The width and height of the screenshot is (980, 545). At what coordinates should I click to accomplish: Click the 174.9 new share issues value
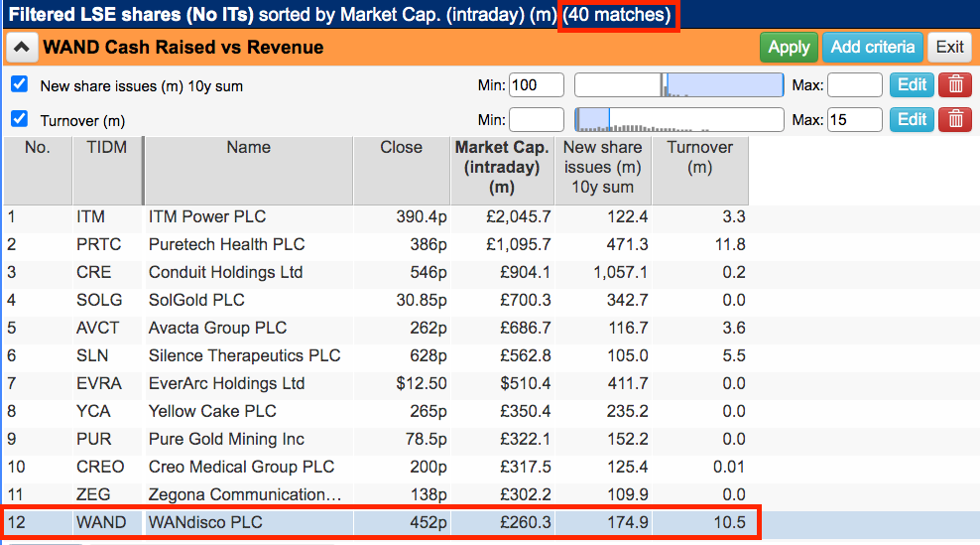pos(628,522)
